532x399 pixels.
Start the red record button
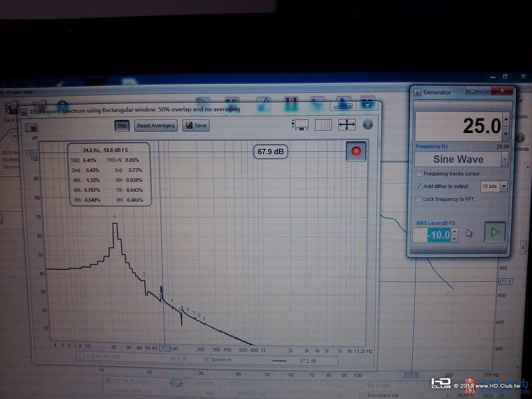tap(356, 151)
